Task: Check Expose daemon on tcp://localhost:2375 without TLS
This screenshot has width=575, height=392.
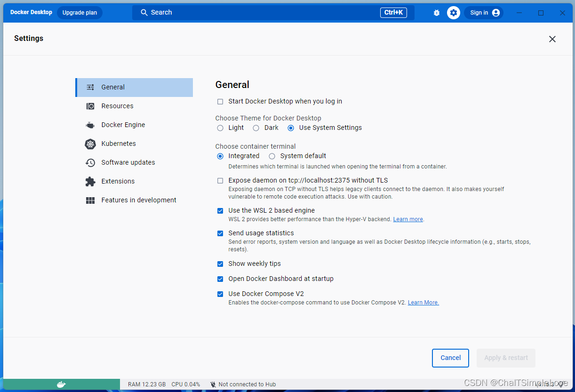Action: [220, 181]
